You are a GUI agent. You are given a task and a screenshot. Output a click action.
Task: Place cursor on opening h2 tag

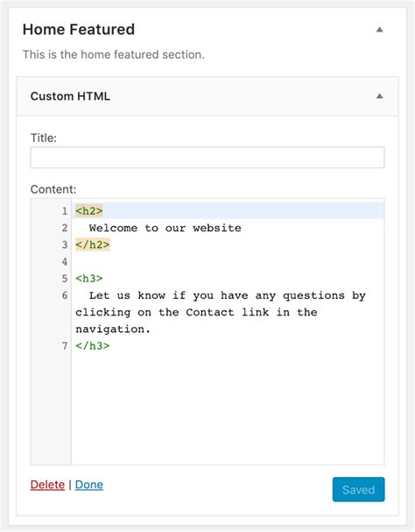[89, 211]
